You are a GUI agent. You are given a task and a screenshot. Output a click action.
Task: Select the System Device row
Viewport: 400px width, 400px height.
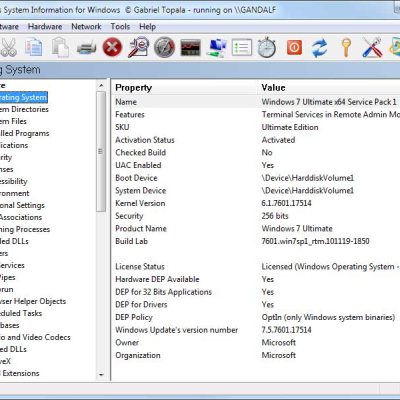[256, 191]
